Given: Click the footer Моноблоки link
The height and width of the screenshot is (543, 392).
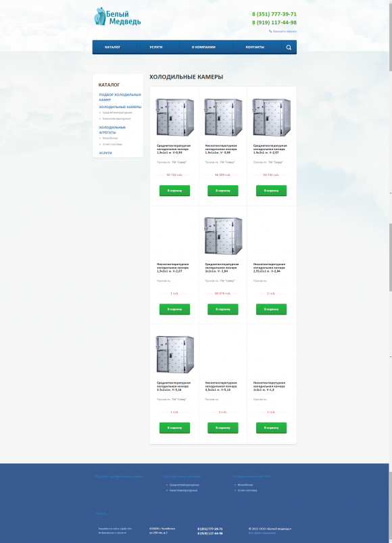Looking at the screenshot, I should (x=245, y=485).
